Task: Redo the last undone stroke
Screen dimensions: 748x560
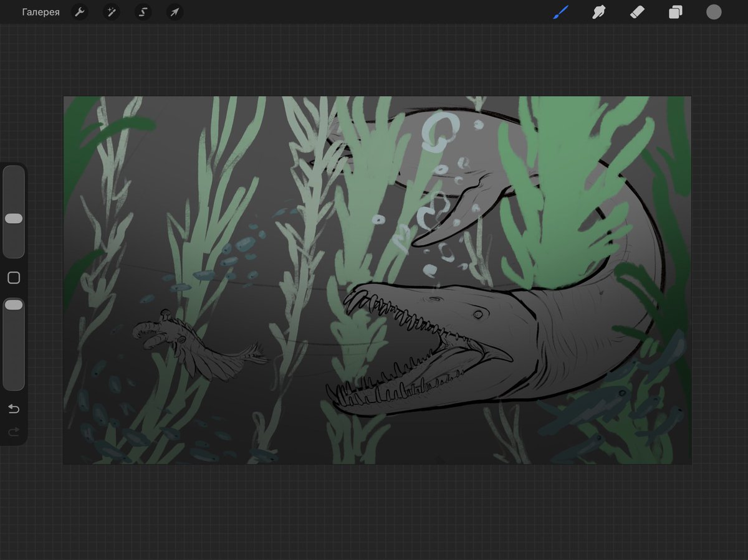Action: coord(14,431)
